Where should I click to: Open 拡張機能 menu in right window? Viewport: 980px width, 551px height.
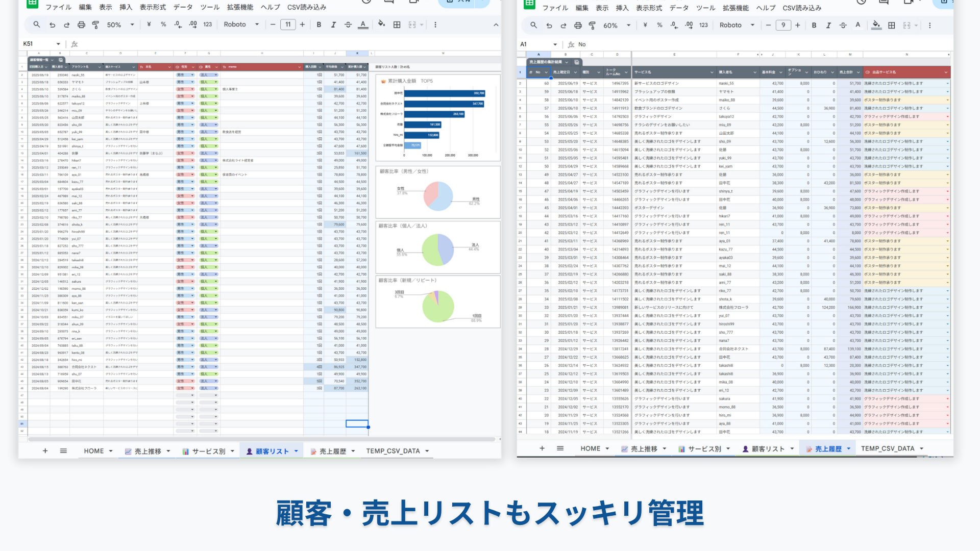tap(736, 8)
